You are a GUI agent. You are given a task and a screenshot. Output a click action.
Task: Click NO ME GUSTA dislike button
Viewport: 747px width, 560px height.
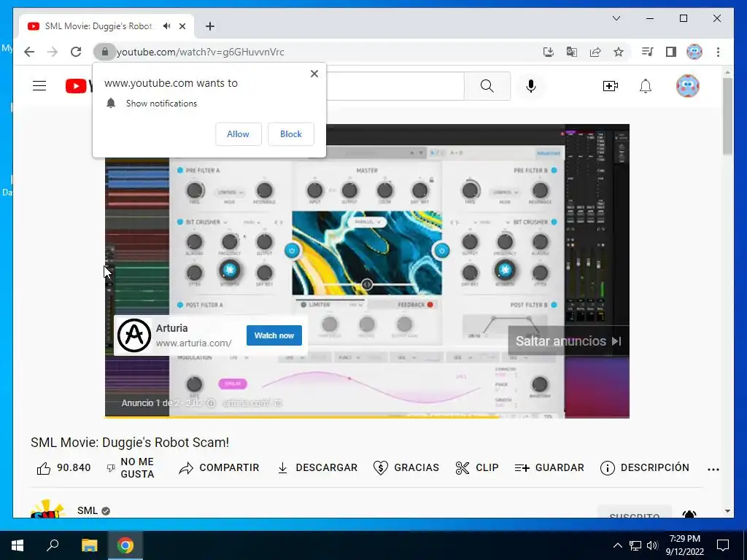coord(130,468)
